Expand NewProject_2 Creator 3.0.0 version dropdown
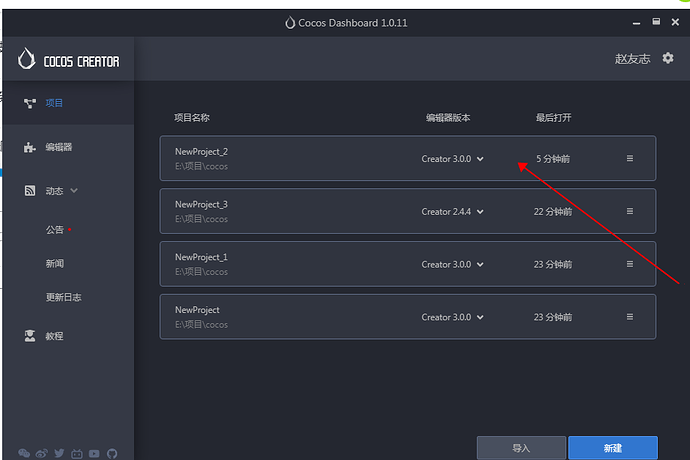The width and height of the screenshot is (690, 460). click(x=453, y=159)
